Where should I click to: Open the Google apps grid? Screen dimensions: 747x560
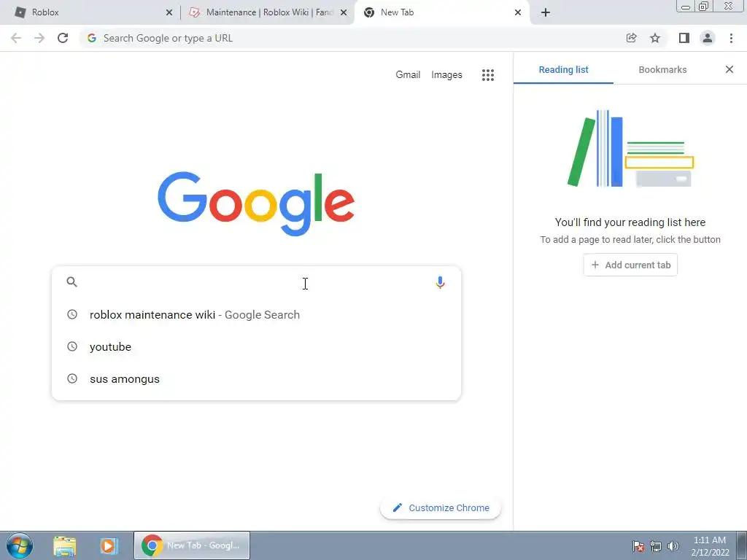click(x=488, y=75)
